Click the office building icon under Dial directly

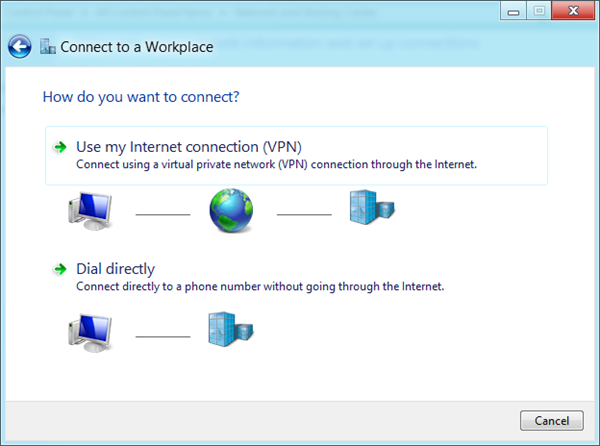point(231,329)
